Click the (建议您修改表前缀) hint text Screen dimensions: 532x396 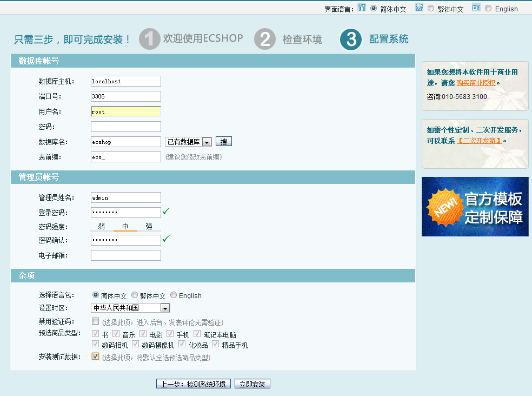[x=194, y=157]
